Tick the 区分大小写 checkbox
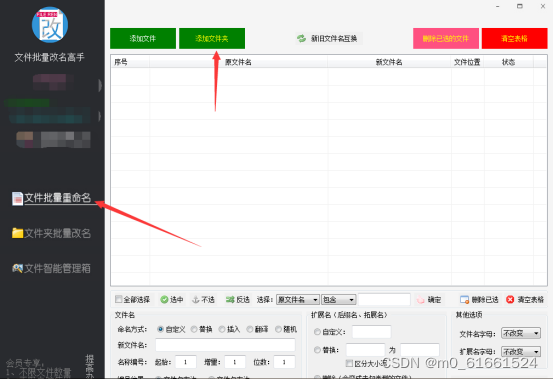 (x=350, y=363)
